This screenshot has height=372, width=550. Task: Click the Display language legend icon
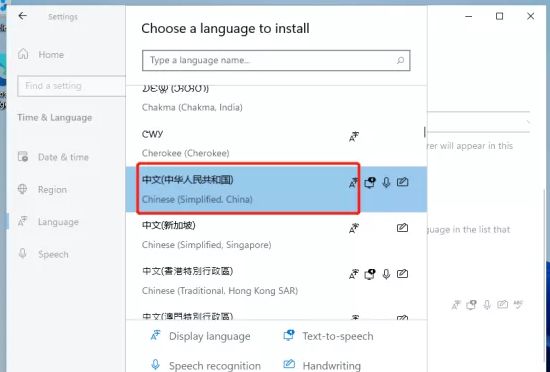pos(155,336)
